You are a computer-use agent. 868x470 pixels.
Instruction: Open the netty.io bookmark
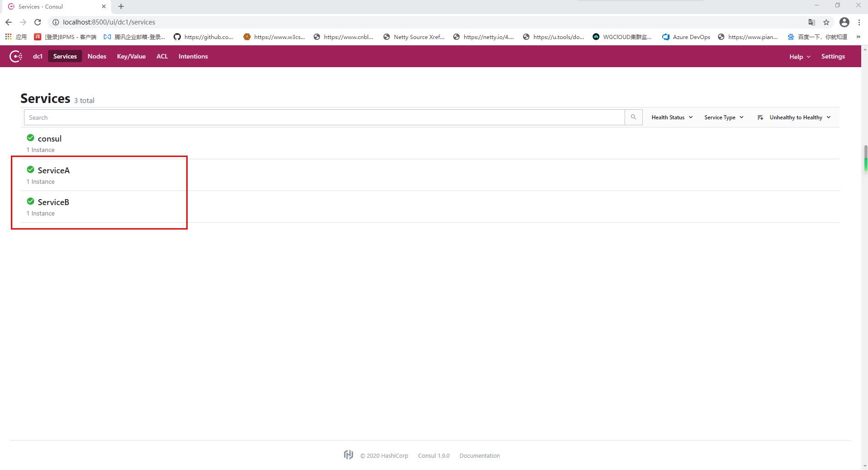[484, 37]
